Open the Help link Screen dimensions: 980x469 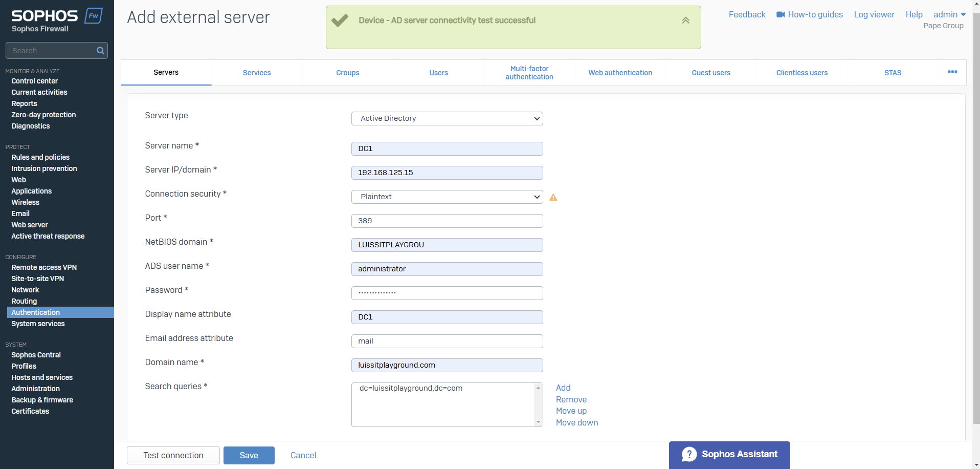coord(914,15)
